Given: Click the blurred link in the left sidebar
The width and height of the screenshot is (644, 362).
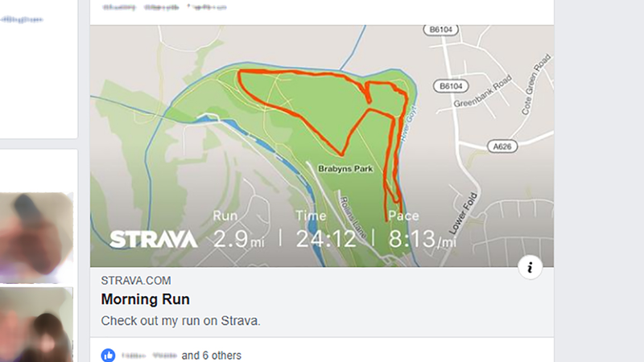Looking at the screenshot, I should pyautogui.click(x=22, y=19).
